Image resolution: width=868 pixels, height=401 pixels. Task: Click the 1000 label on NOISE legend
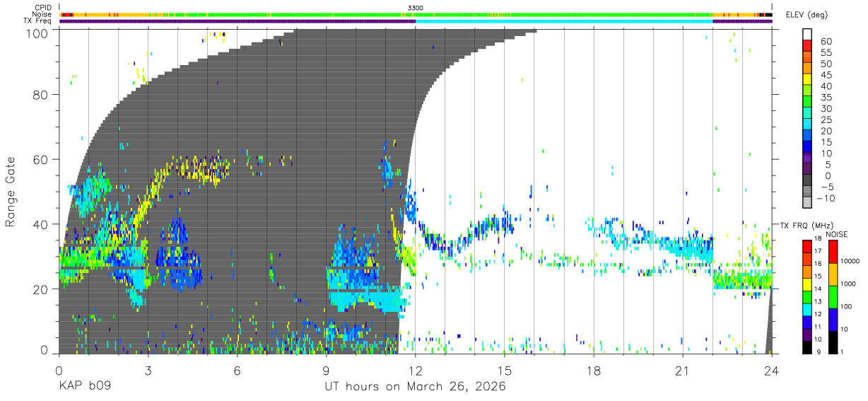click(x=848, y=284)
